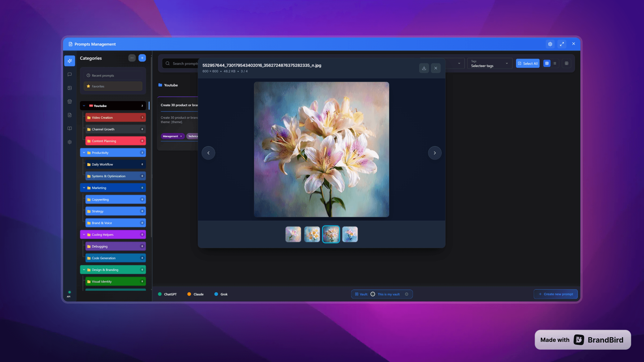Click the settings gear in the title bar

[550, 44]
